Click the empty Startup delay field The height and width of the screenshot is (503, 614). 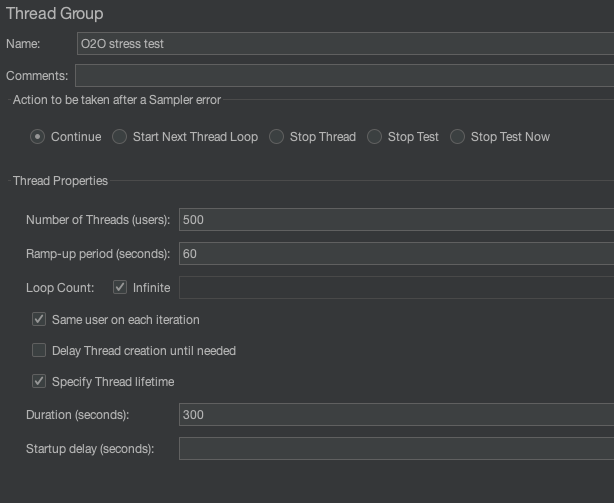[x=396, y=449]
